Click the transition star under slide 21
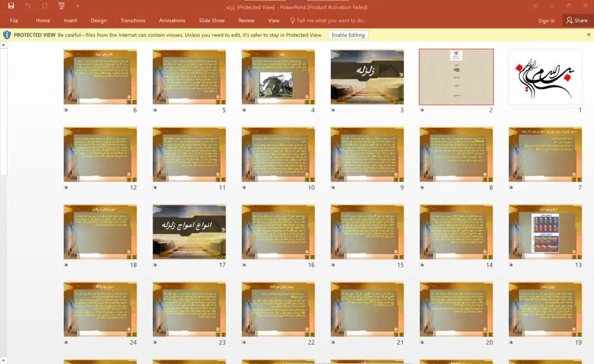This screenshot has width=594, height=364. point(333,343)
